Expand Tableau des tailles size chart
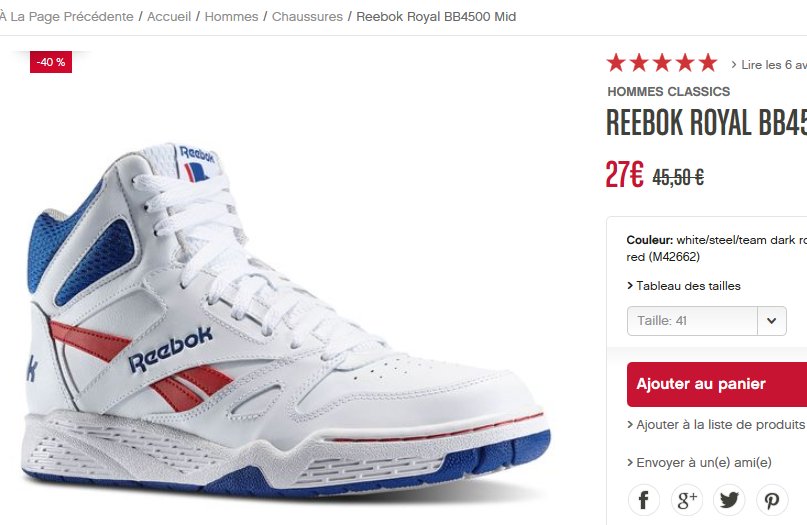The height and width of the screenshot is (525, 807). click(688, 286)
